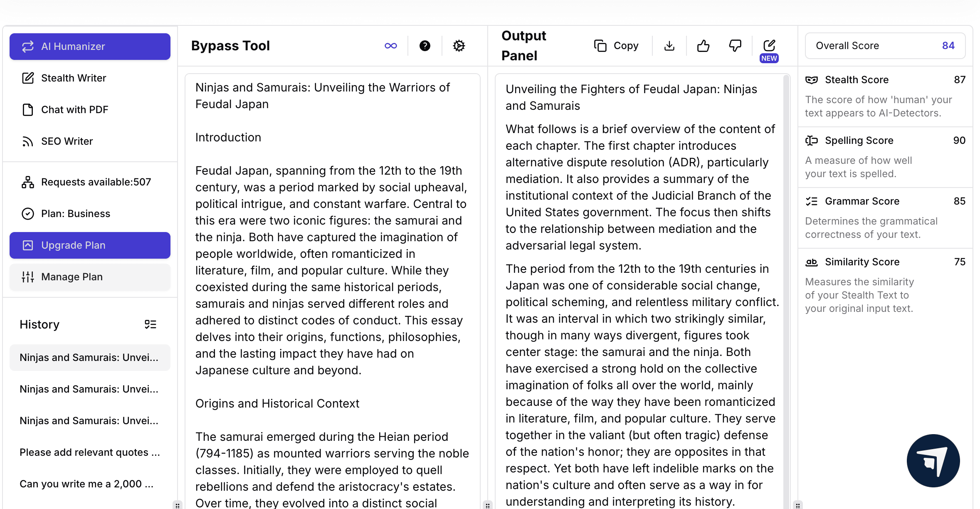Open Stealth Writer

73,78
